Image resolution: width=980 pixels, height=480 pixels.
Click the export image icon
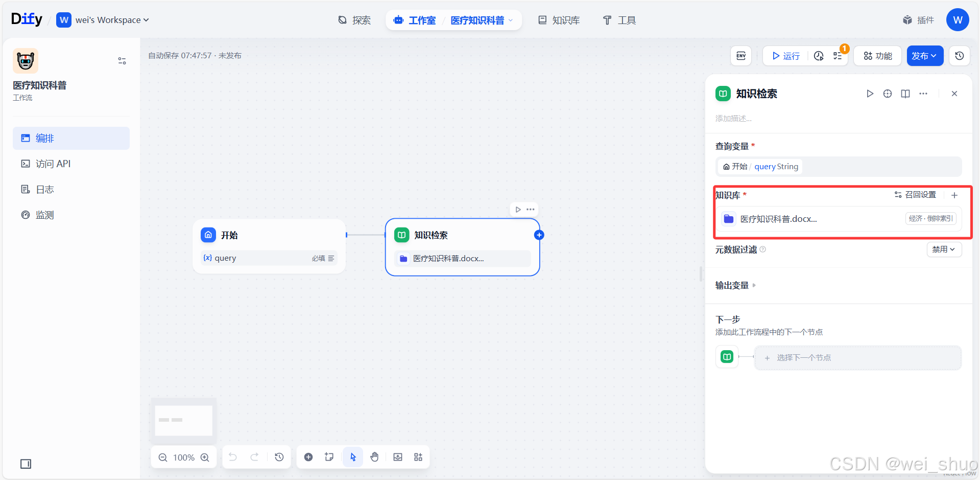(x=398, y=457)
